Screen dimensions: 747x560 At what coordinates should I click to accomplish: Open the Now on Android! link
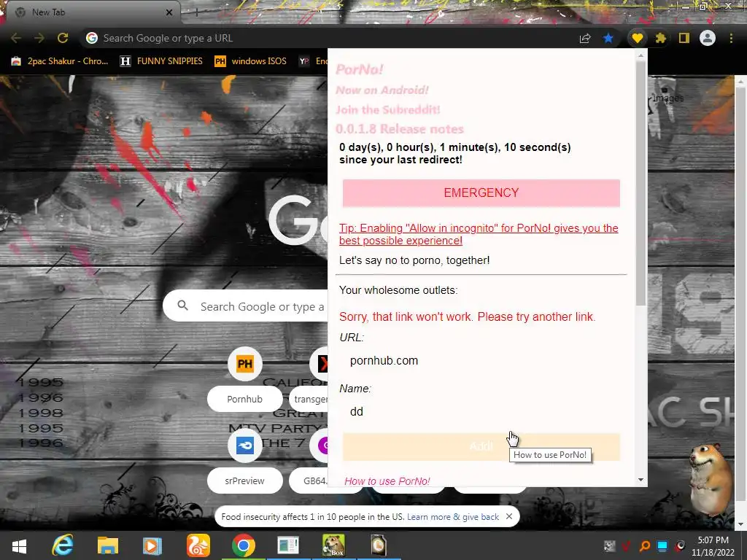[x=382, y=90]
